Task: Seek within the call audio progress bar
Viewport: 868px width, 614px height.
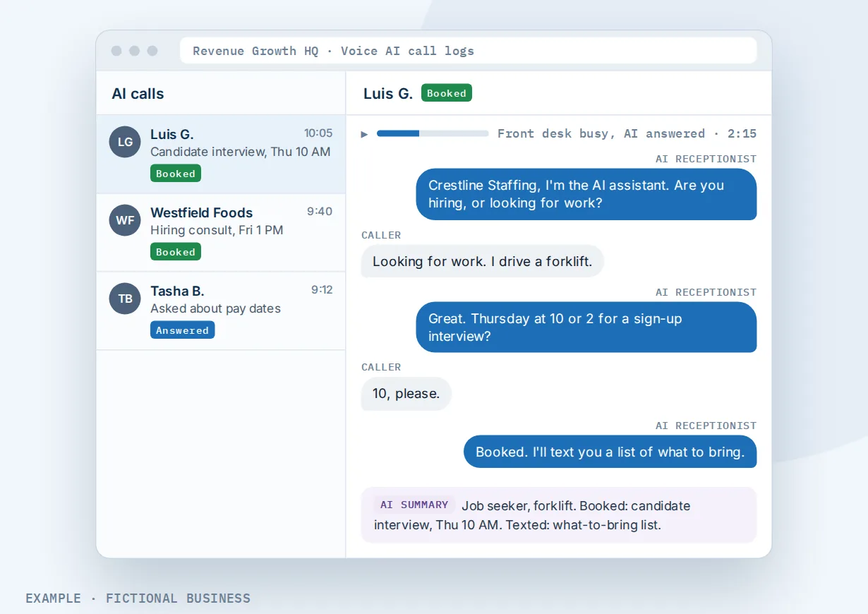Action: coord(433,133)
